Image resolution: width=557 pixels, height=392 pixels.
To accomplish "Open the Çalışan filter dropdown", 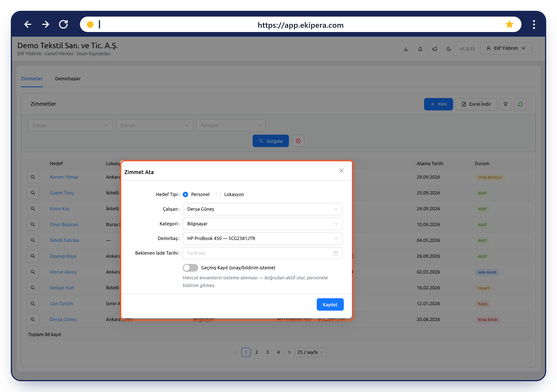I will point(70,125).
